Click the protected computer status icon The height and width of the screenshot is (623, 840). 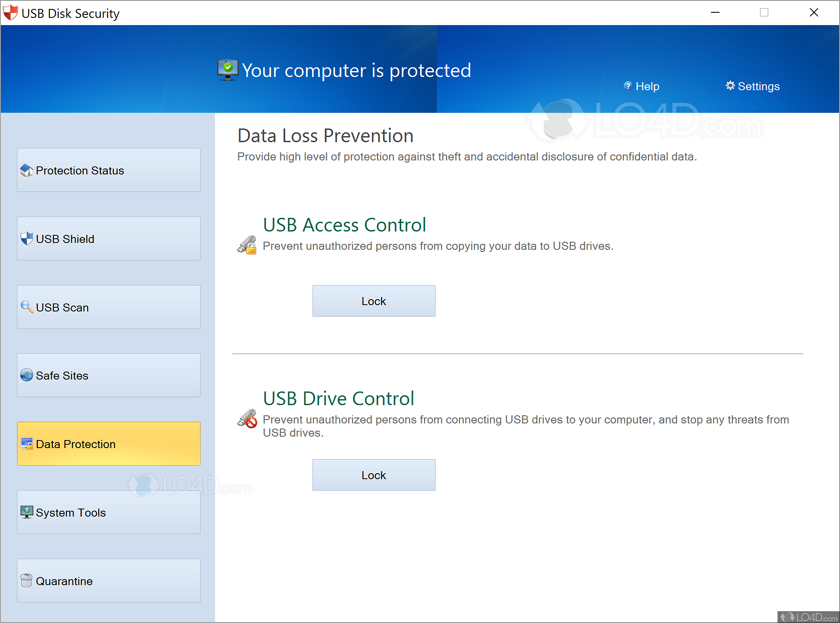click(228, 70)
